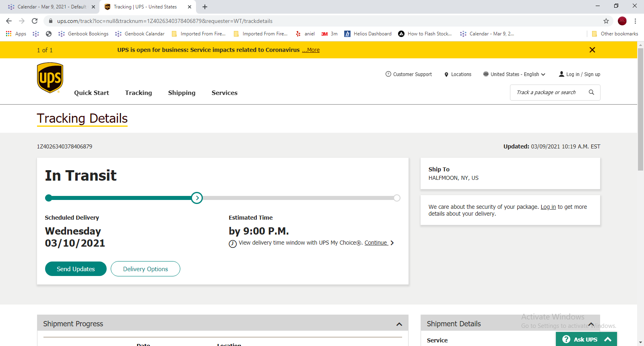
Task: Open Helios Dashboard bookmark
Action: coord(368,34)
